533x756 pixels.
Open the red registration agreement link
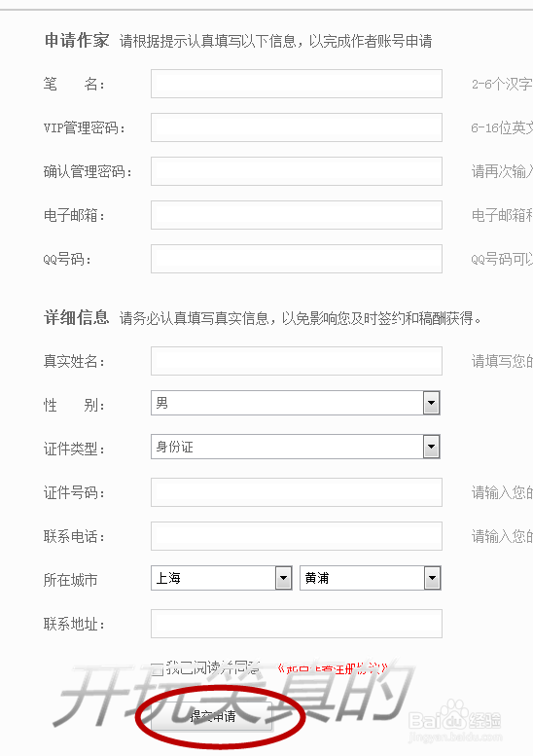(333, 668)
